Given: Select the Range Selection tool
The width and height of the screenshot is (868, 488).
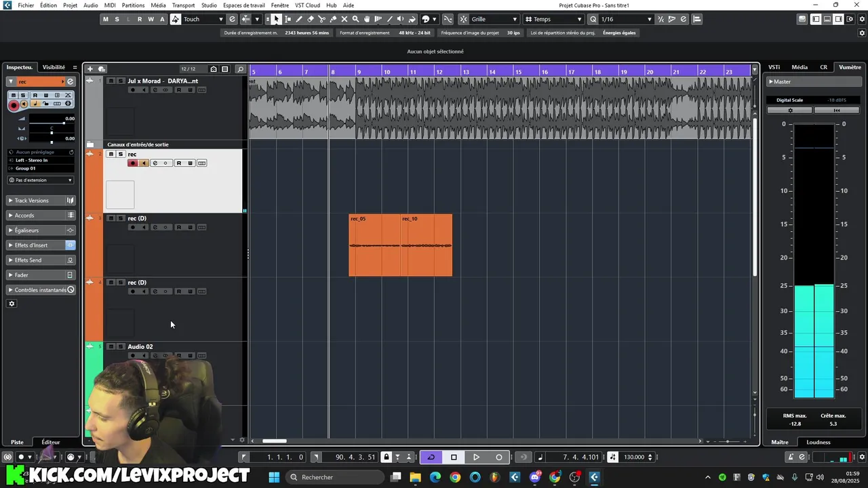Looking at the screenshot, I should [x=288, y=19].
